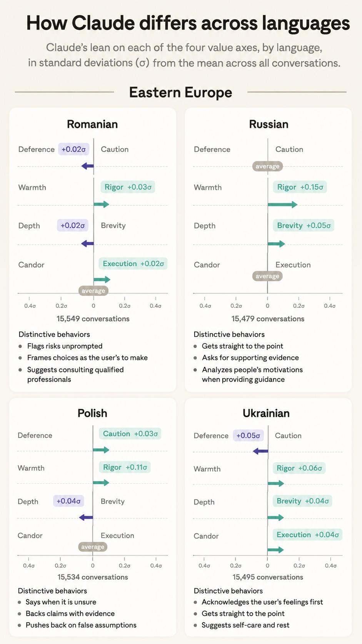Click the Russian Rigor +0.15σ badge
362x644 pixels.
[x=300, y=187]
